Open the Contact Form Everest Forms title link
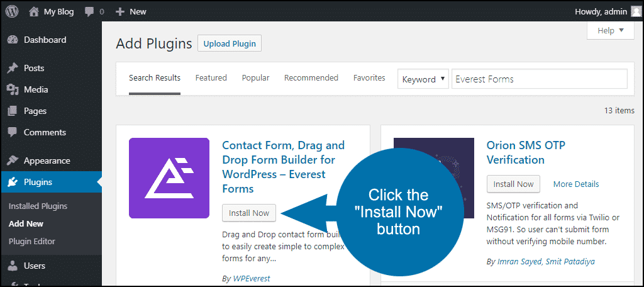This screenshot has width=644, height=287. [x=284, y=167]
